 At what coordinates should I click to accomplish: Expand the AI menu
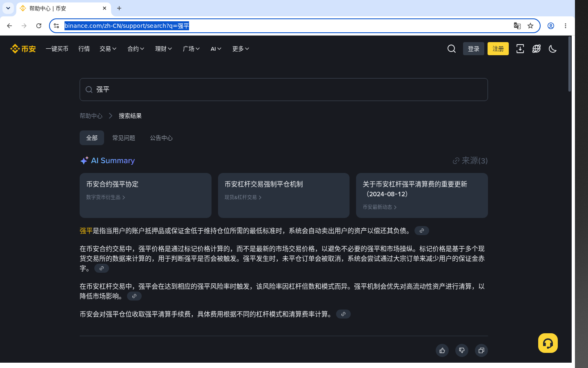coord(216,49)
